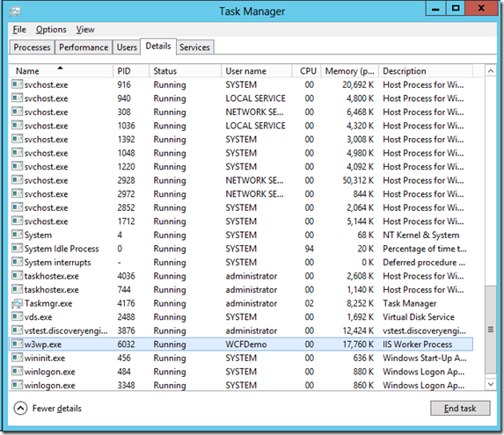Click the icon beside vstest.discoveryengine process

(17, 330)
